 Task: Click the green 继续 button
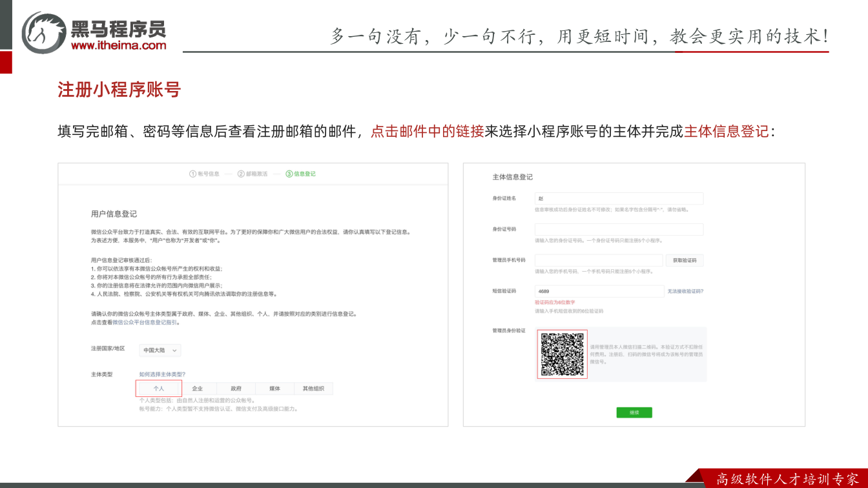pos(634,412)
